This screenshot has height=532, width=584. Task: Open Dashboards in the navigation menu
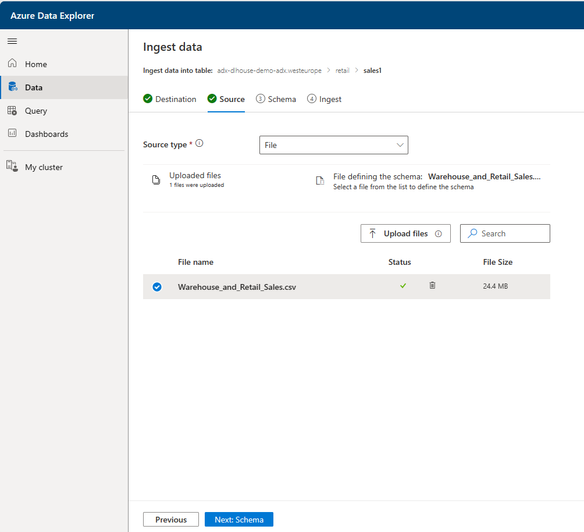point(64,134)
